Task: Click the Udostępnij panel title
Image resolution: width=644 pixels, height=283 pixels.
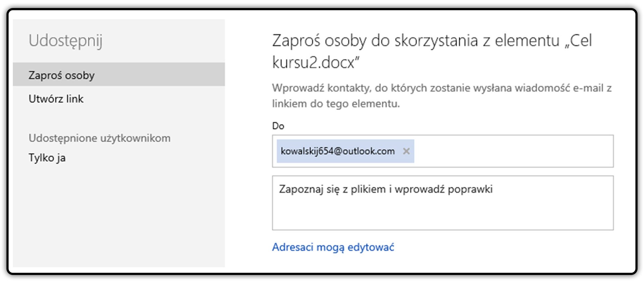Action: 66,41
